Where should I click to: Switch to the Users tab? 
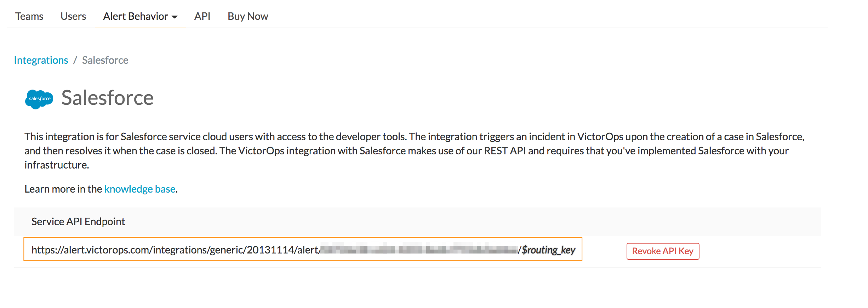click(x=73, y=16)
